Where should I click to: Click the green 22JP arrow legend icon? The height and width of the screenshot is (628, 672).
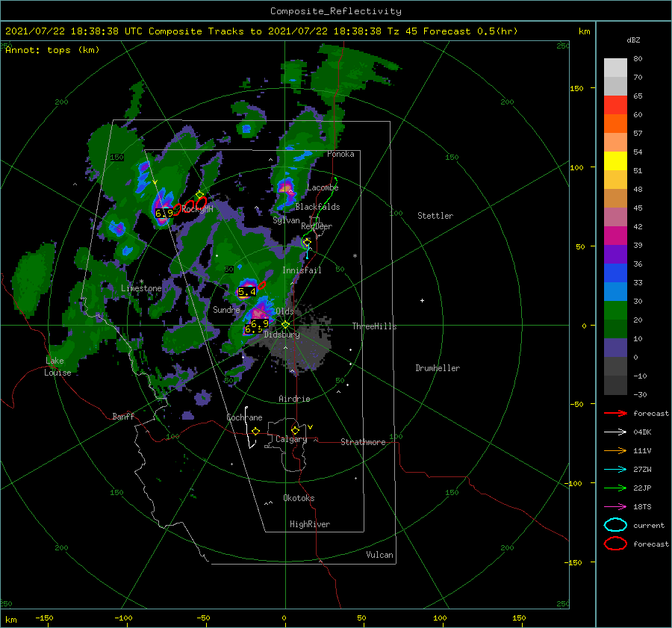tap(615, 488)
